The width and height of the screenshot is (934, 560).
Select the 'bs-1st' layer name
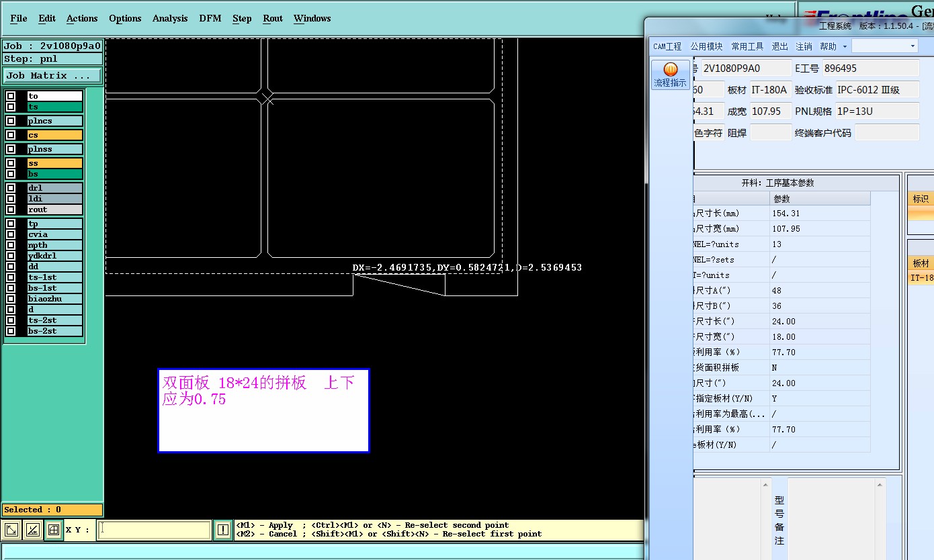point(54,288)
